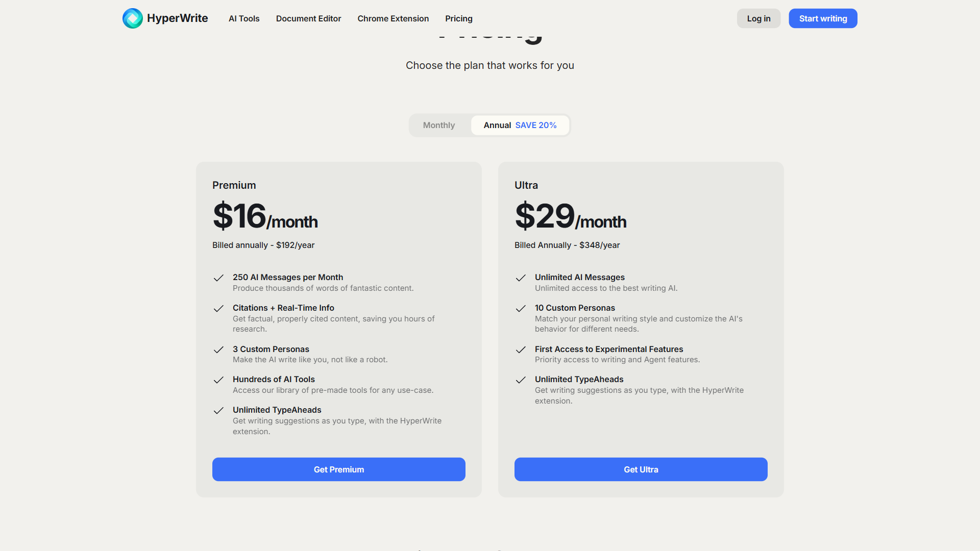
Task: Click the HyperWrite brand name text
Action: [178, 18]
